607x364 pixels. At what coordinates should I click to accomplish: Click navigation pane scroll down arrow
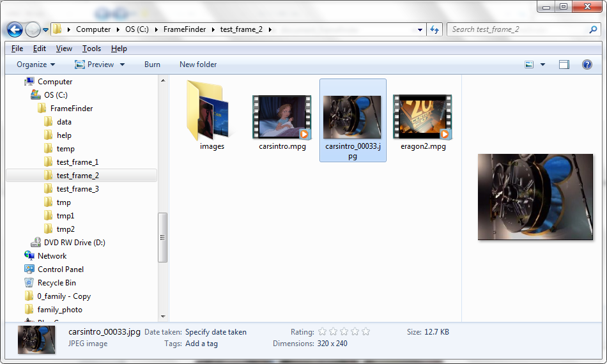(163, 316)
